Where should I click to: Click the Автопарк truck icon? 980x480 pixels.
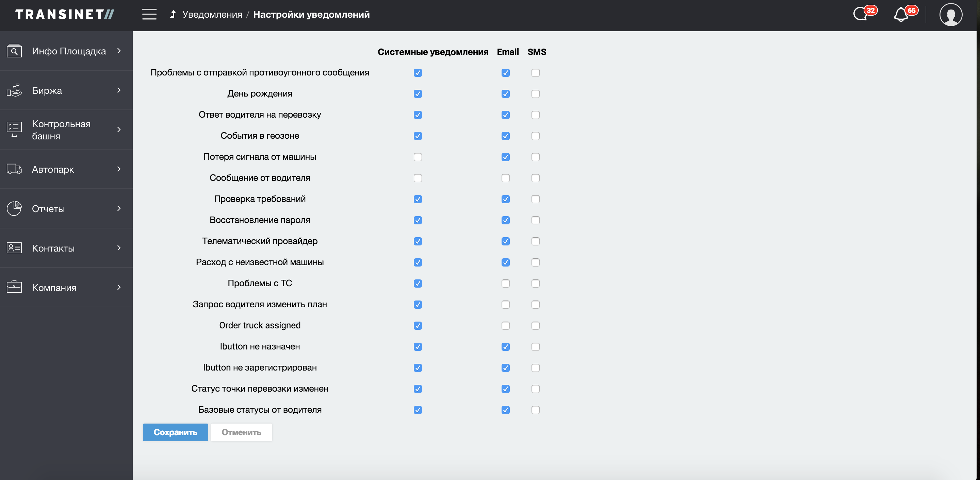14,169
